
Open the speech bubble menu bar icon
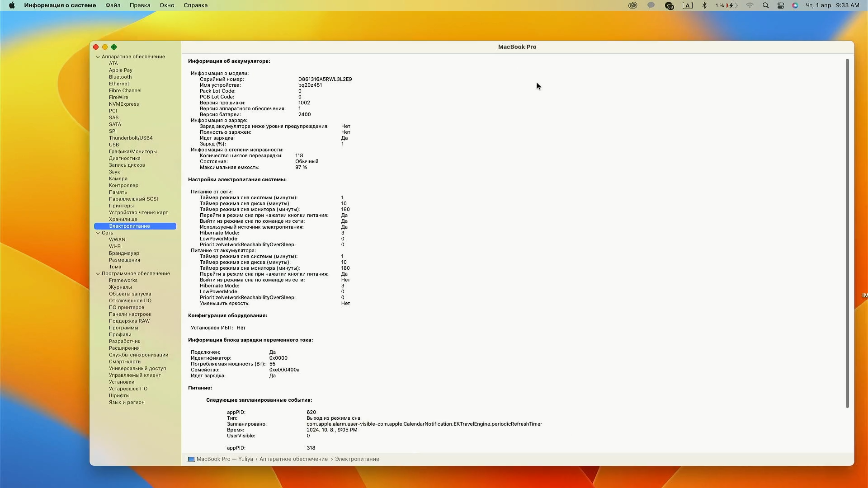651,5
